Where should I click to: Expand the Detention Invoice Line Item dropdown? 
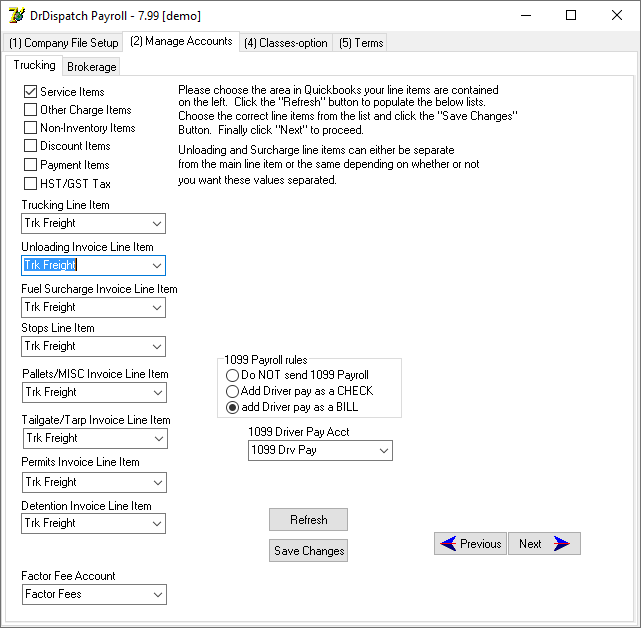157,524
